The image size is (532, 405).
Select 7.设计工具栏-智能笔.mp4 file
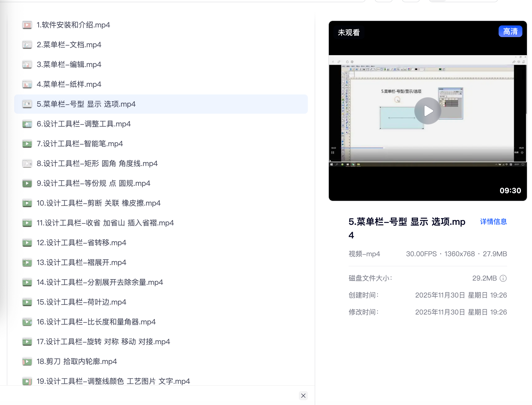tap(161, 144)
